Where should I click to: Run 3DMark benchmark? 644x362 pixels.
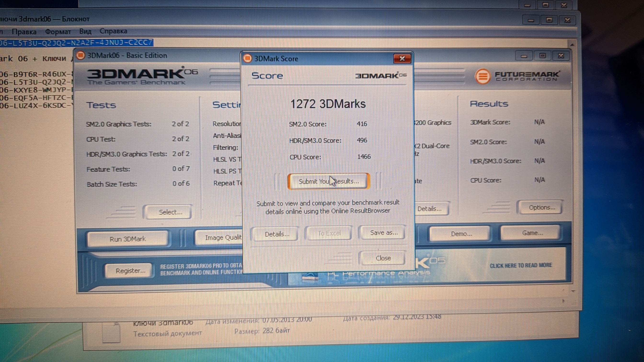coord(128,239)
